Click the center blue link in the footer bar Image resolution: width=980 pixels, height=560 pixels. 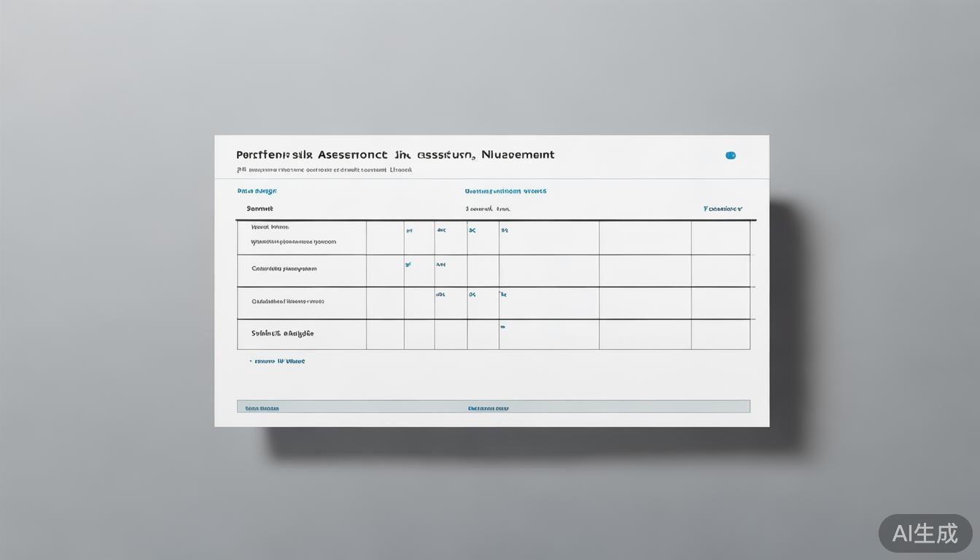(488, 408)
